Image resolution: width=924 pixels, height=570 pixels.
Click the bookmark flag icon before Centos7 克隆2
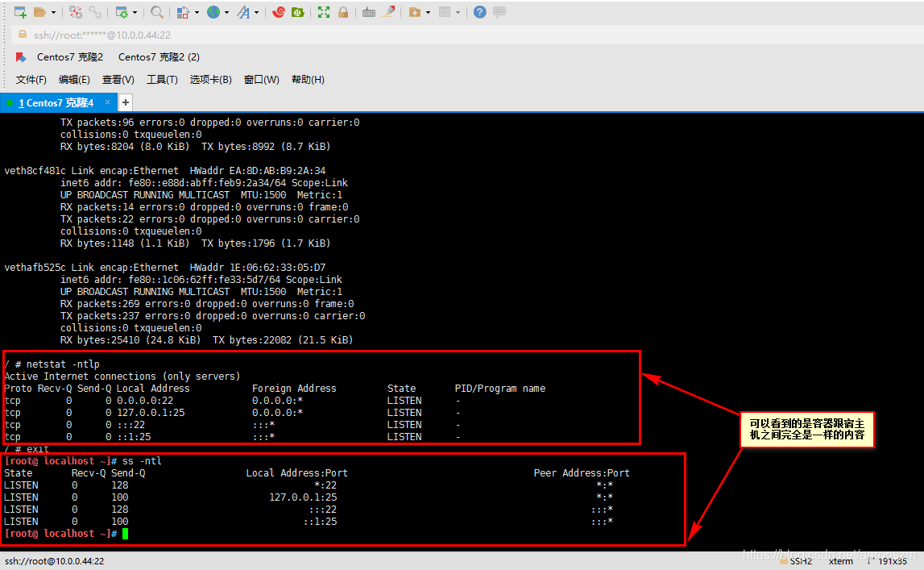pos(21,57)
